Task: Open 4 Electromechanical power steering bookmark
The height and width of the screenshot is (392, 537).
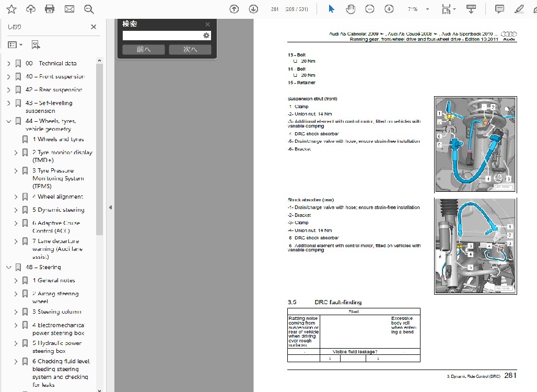Action: (x=59, y=329)
